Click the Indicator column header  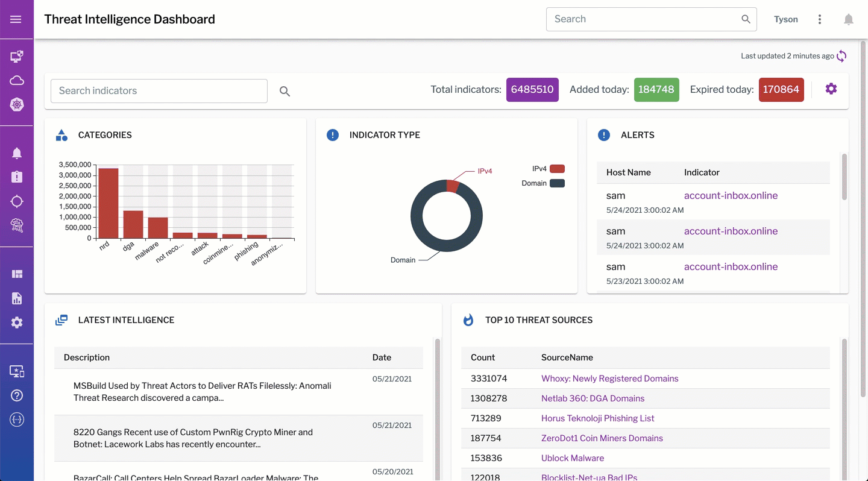click(702, 172)
